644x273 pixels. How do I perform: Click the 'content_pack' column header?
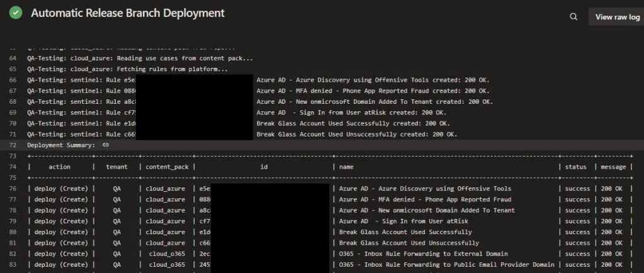[167, 167]
